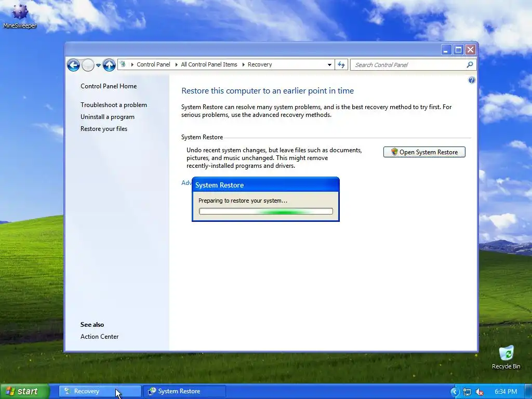
Task: Click the System Restore section label
Action: [202, 137]
